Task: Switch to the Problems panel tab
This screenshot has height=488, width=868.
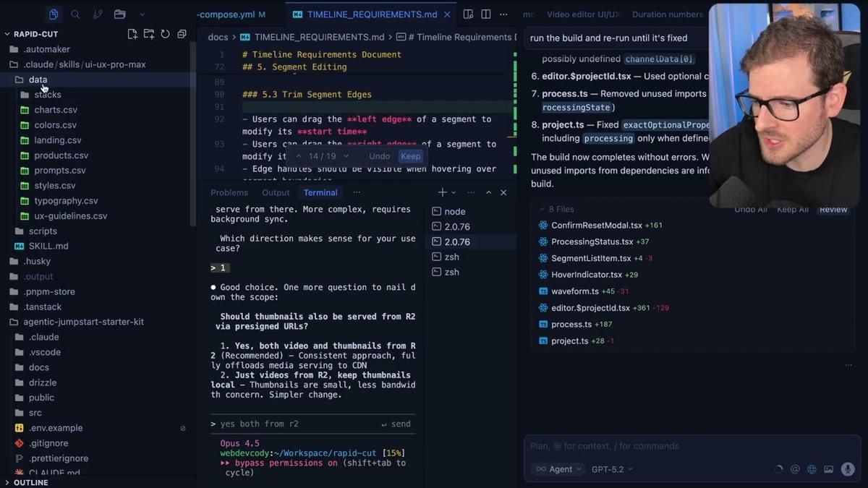Action: (229, 192)
